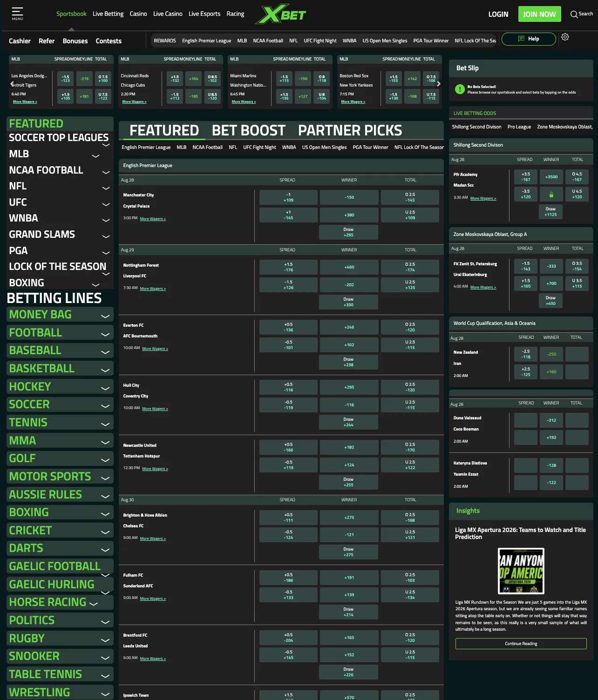Switch to the PARTNER PICKS tab
Image resolution: width=598 pixels, height=700 pixels.
pyautogui.click(x=350, y=130)
